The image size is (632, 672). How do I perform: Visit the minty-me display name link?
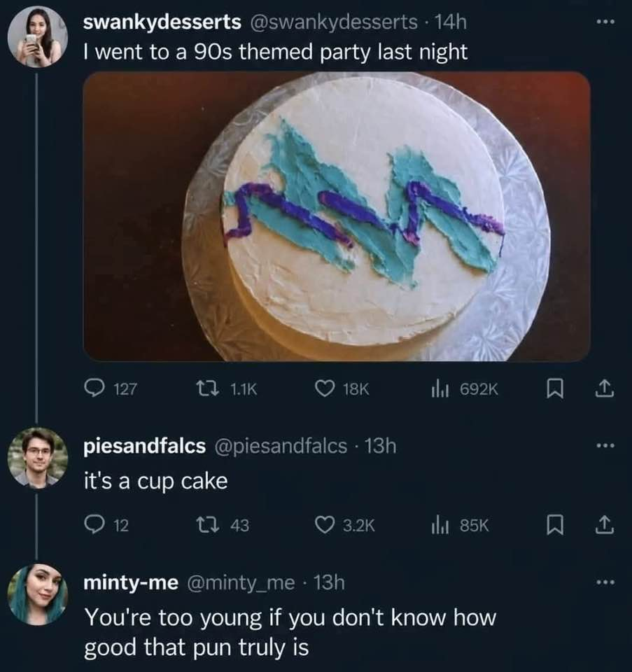131,583
